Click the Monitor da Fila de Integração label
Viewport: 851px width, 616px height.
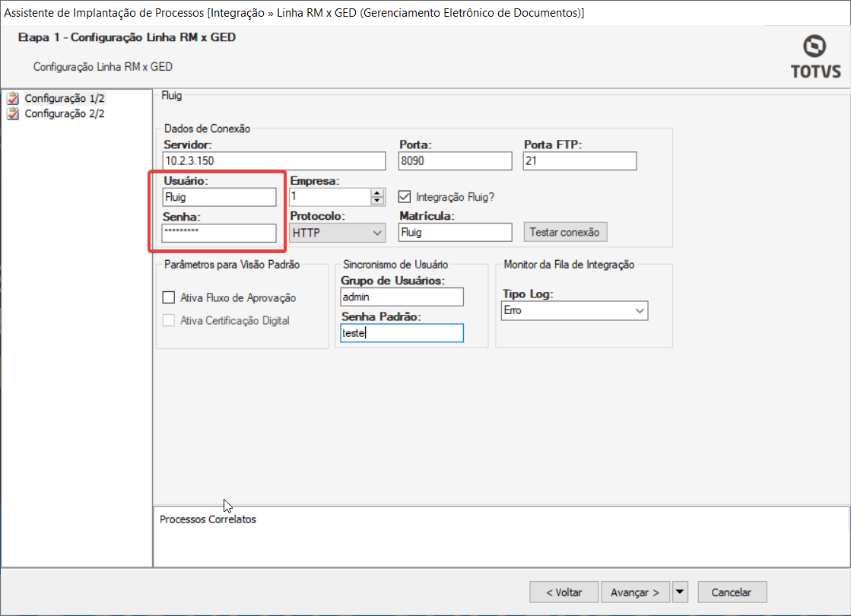569,265
